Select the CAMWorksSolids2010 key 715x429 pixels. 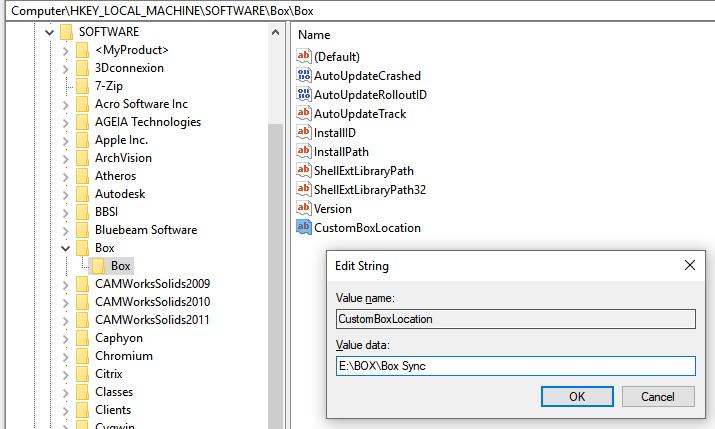pos(152,302)
